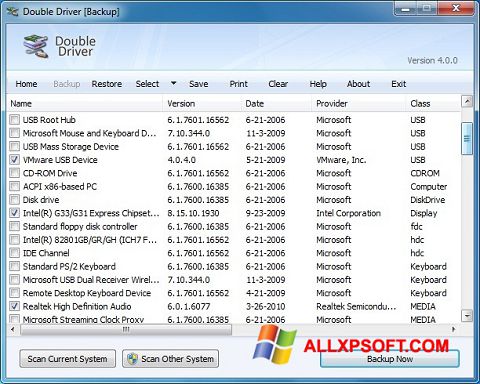Sort by the Version column header
The image size is (480, 384).
point(202,104)
